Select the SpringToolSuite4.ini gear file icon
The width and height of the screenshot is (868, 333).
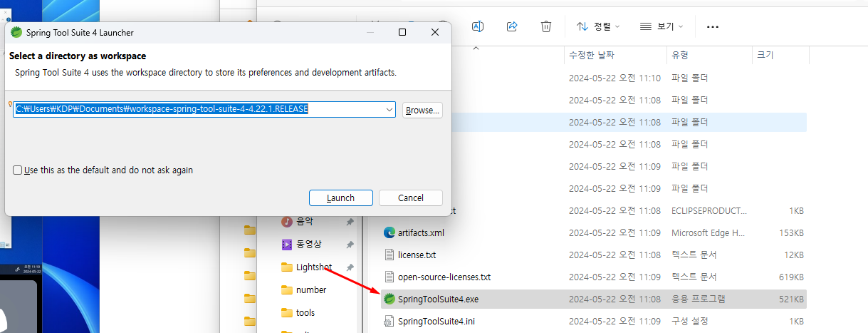click(389, 321)
